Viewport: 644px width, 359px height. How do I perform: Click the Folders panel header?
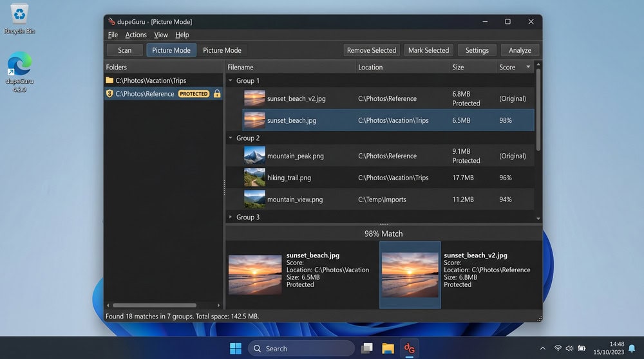(164, 67)
